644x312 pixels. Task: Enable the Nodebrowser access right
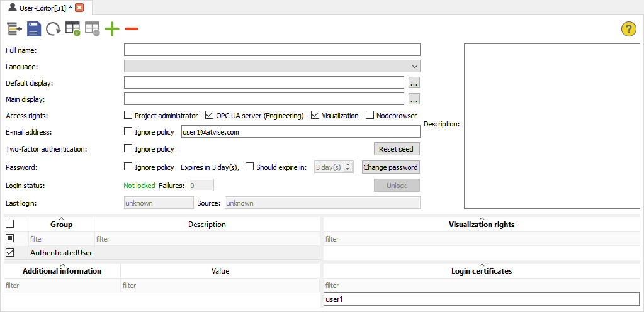coord(370,115)
